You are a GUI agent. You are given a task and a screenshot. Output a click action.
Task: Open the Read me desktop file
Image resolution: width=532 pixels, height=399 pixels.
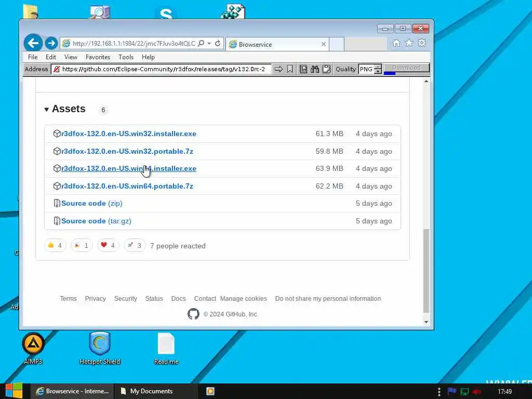[x=166, y=348]
